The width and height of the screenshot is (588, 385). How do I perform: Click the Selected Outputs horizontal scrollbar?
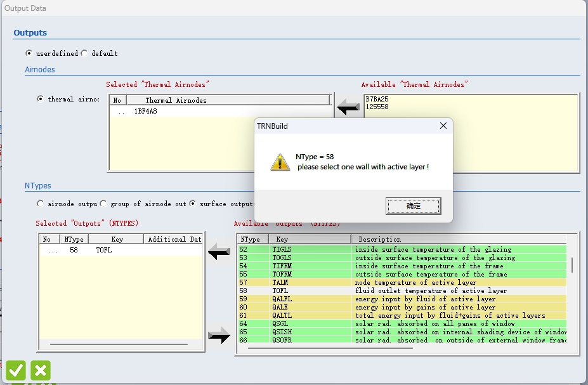tap(119, 344)
